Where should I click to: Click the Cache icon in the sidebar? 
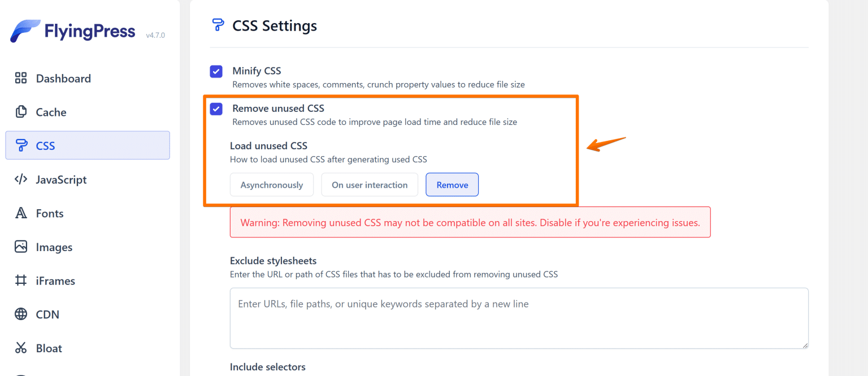21,112
